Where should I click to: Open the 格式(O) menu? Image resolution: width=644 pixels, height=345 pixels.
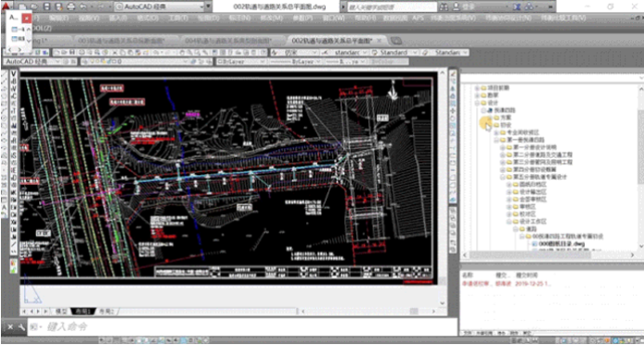[148, 19]
